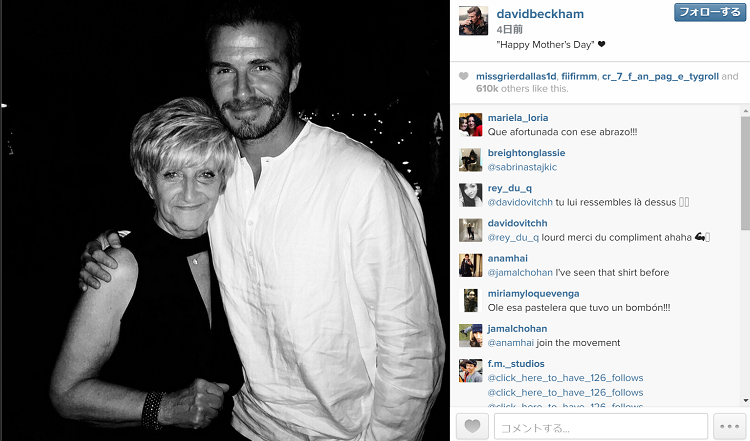Open breightonglassie commenter username

coord(526,153)
